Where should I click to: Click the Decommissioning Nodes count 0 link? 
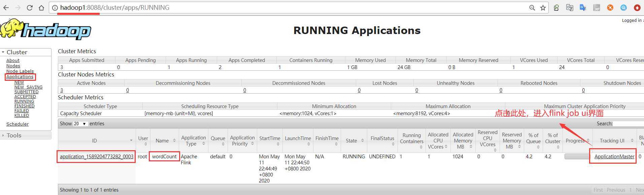pos(128,90)
